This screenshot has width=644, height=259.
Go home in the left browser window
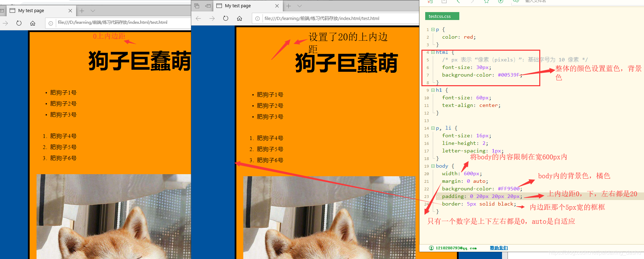[33, 23]
